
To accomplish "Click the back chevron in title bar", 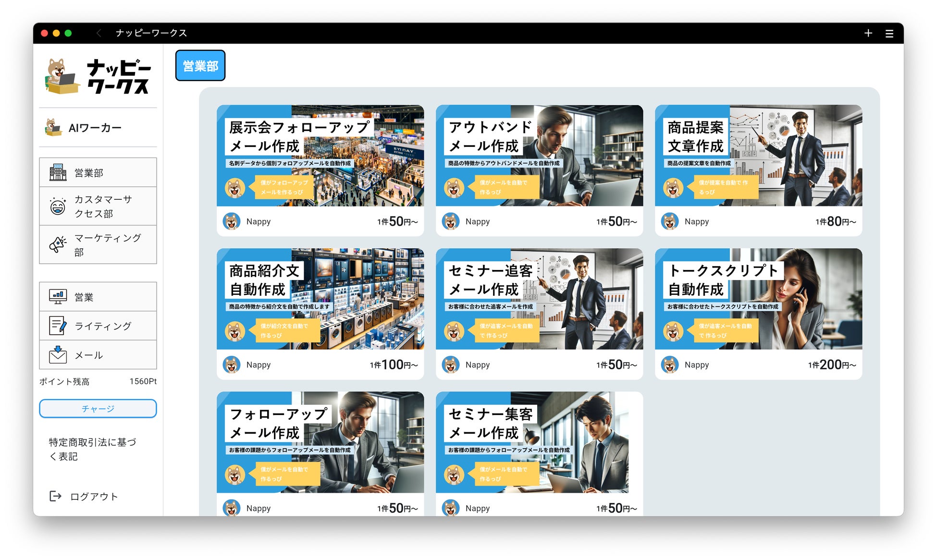I will coord(99,33).
